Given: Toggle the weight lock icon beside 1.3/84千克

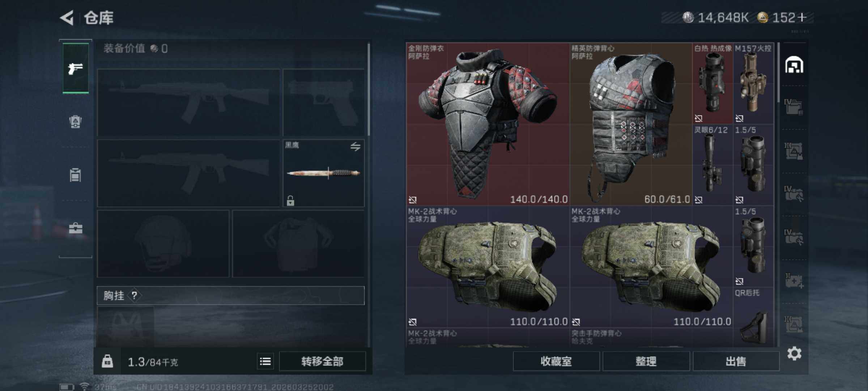Looking at the screenshot, I should (107, 361).
